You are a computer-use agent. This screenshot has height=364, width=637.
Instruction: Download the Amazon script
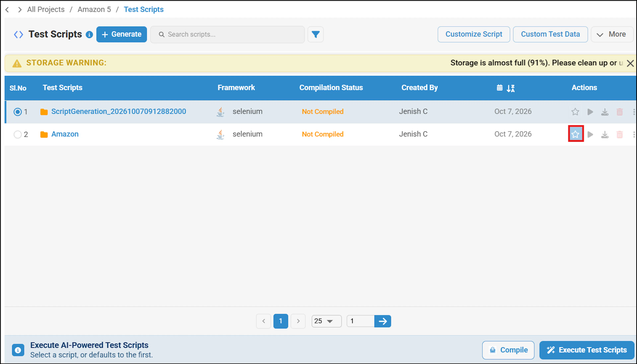pyautogui.click(x=605, y=135)
